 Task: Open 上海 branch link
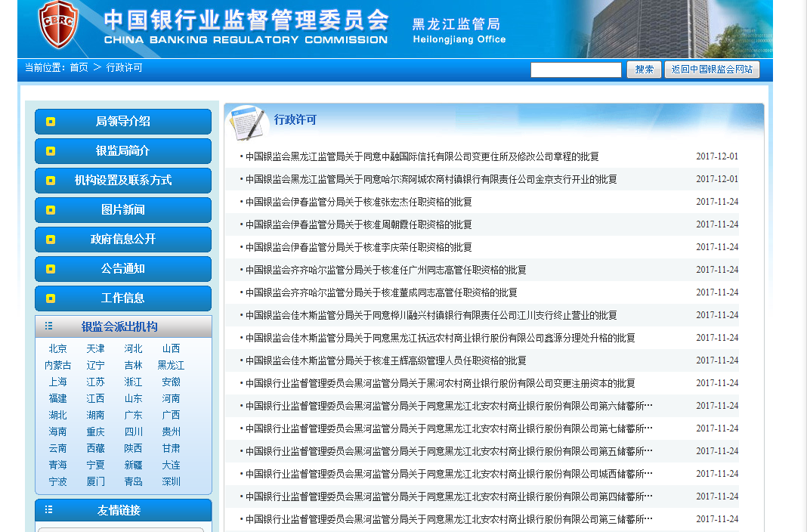57,382
